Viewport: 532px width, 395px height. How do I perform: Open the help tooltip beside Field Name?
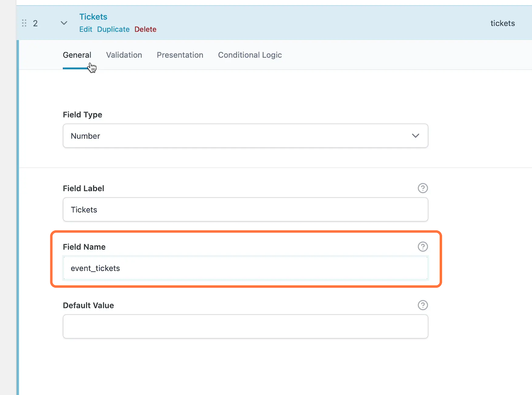click(x=422, y=246)
